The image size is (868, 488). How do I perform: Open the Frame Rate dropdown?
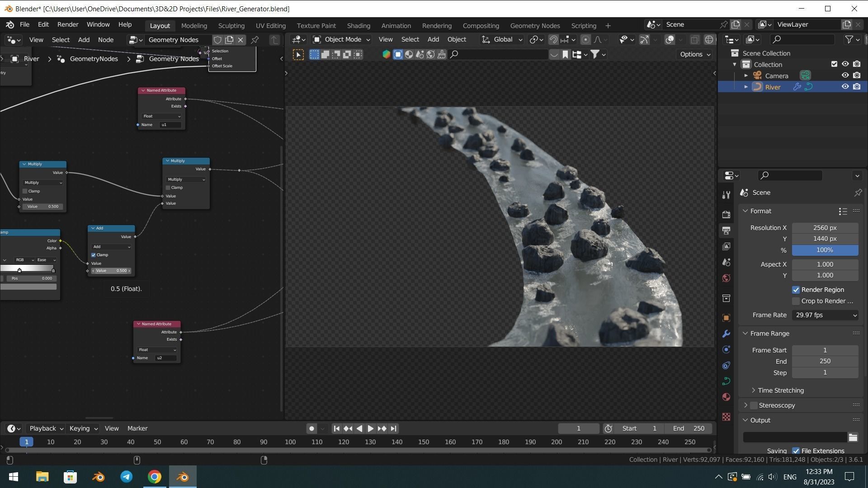point(825,315)
